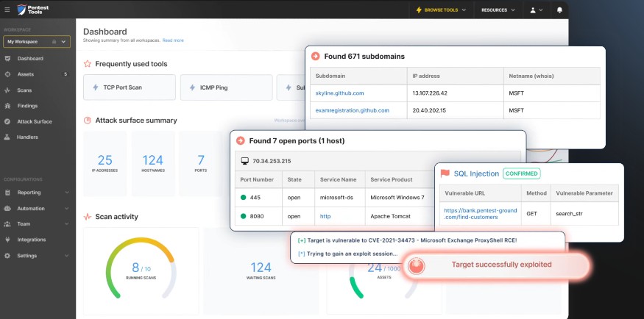Open the Resources dropdown menu
The image size is (644, 319).
[x=498, y=10]
